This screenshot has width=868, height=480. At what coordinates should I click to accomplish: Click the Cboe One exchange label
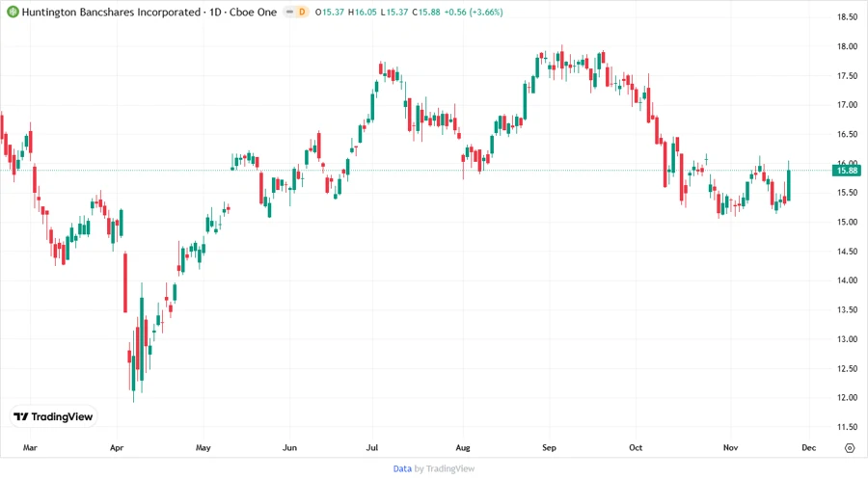[x=254, y=12]
